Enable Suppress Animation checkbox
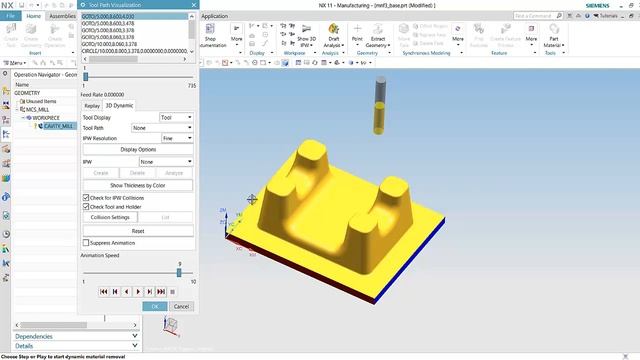Image resolution: width=640 pixels, height=360 pixels. pyautogui.click(x=86, y=242)
